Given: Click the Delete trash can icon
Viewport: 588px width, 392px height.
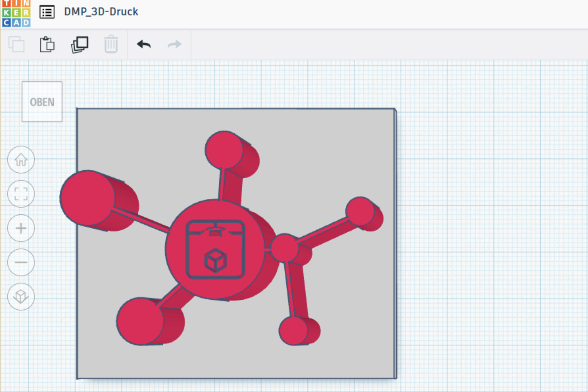Looking at the screenshot, I should 111,44.
